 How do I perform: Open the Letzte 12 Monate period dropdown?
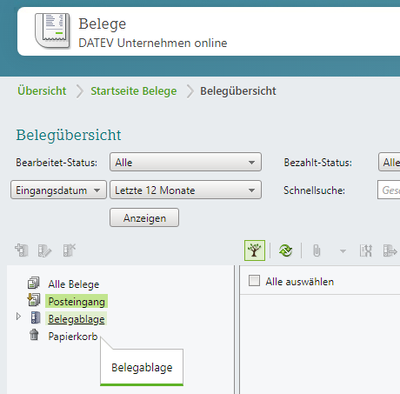186,190
